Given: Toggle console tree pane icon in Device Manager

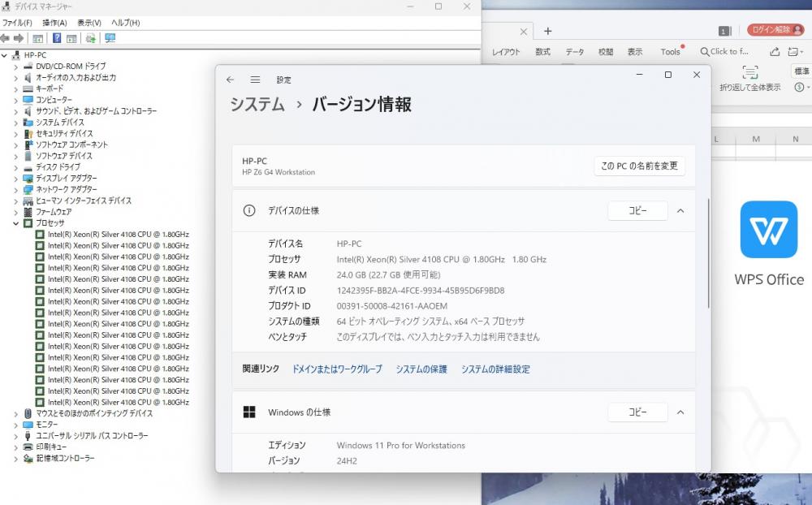Looking at the screenshot, I should [38, 38].
